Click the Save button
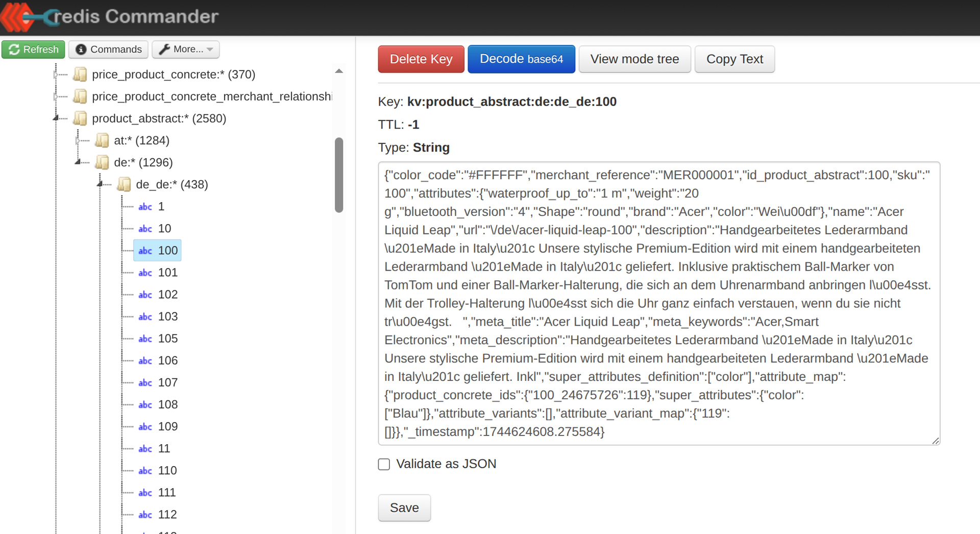 click(x=404, y=508)
